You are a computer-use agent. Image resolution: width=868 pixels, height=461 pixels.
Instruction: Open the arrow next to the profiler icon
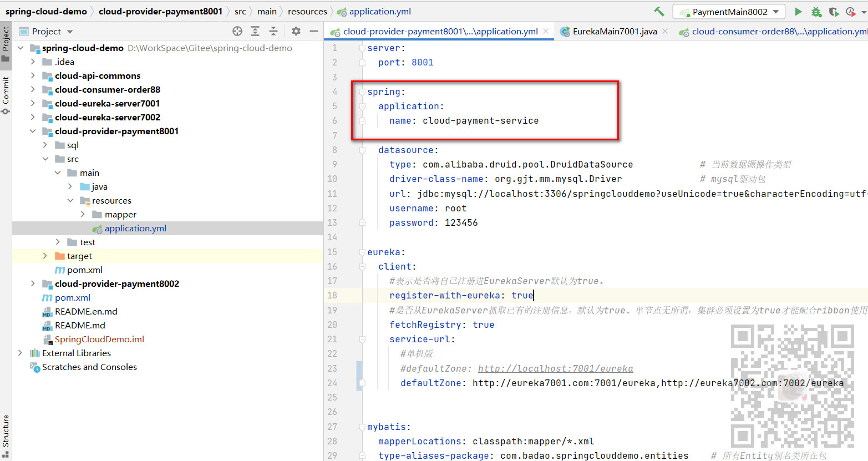click(x=864, y=12)
